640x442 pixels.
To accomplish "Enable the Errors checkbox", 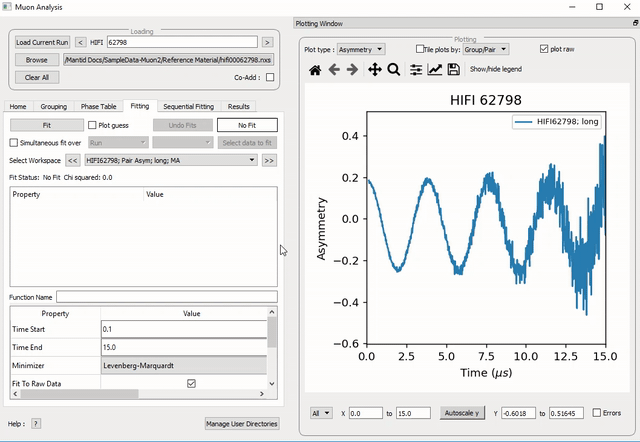I will click(596, 413).
